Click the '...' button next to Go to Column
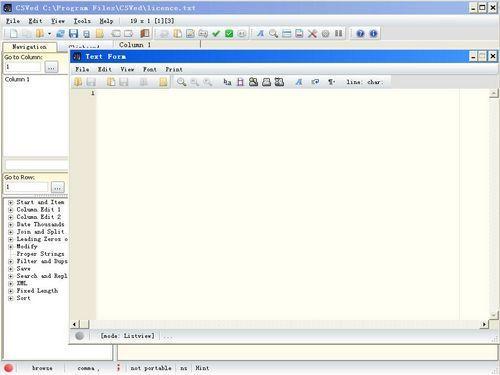The height and width of the screenshot is (375, 500). 51,67
